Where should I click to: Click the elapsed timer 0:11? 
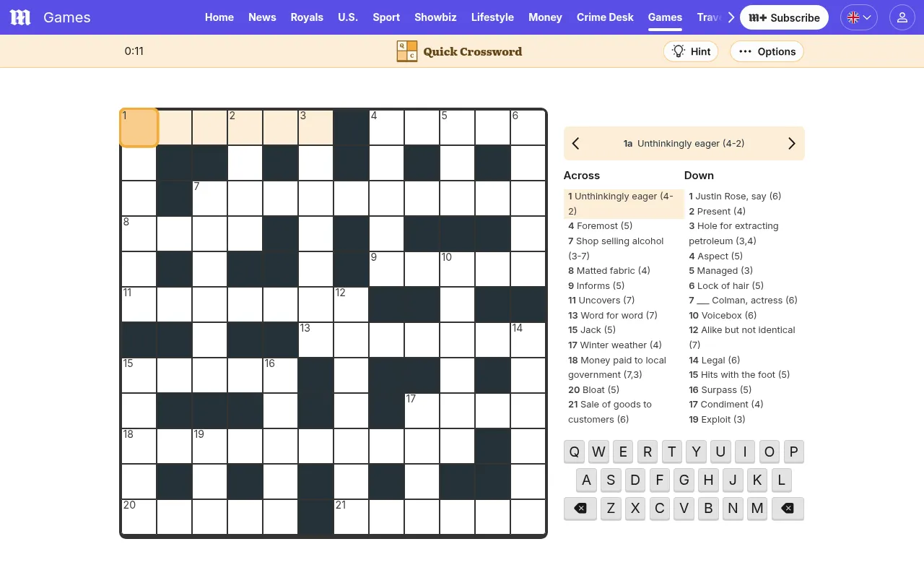coord(134,51)
